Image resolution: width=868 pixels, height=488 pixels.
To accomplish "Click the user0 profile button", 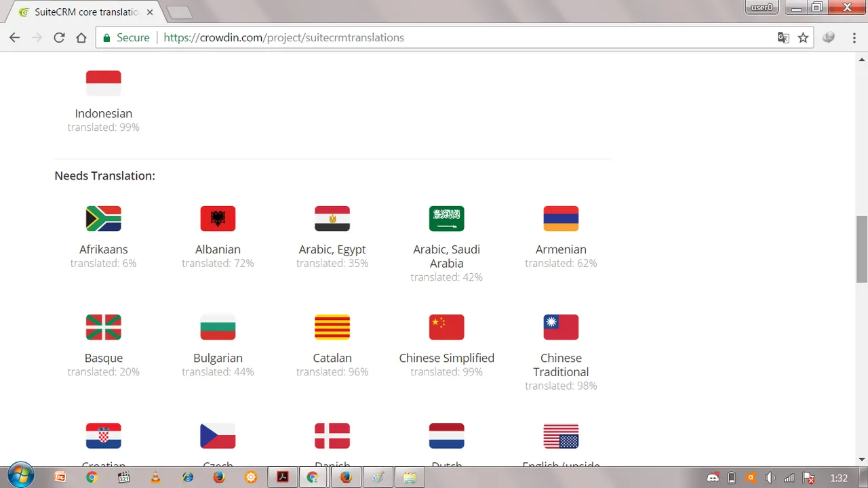I will [x=762, y=7].
